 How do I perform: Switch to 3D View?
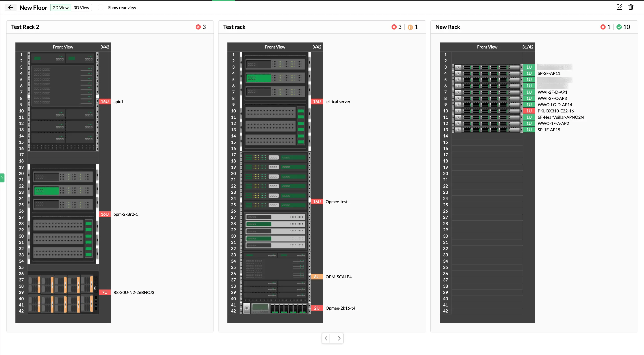[x=81, y=8]
